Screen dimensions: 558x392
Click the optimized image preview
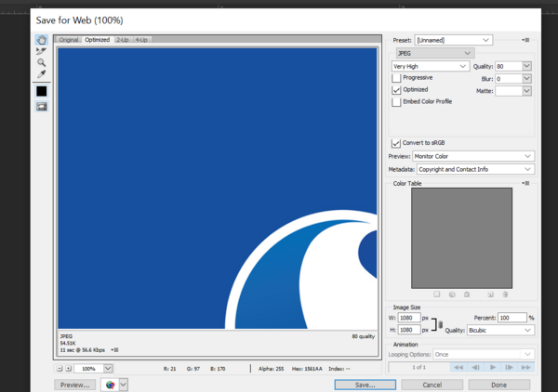(217, 189)
